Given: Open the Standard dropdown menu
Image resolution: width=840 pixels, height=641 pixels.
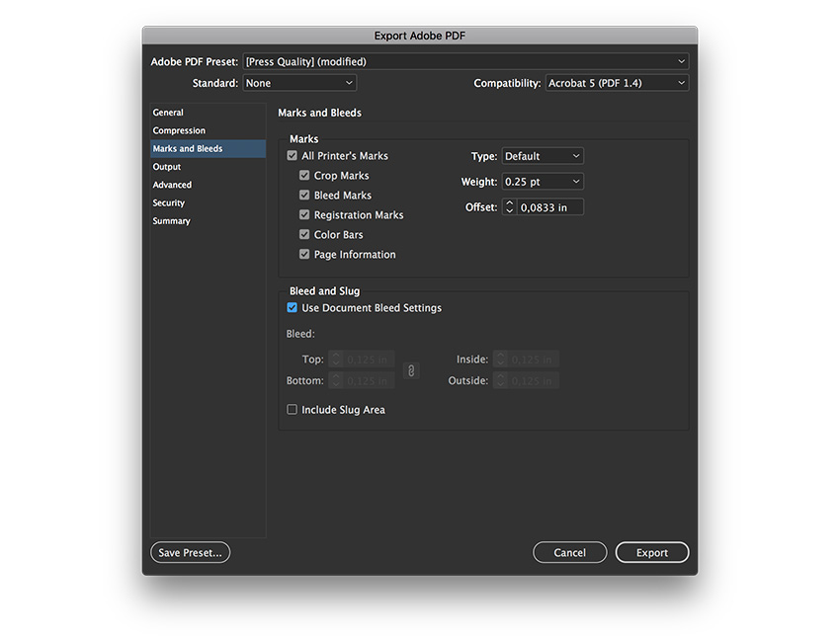Looking at the screenshot, I should click(299, 83).
